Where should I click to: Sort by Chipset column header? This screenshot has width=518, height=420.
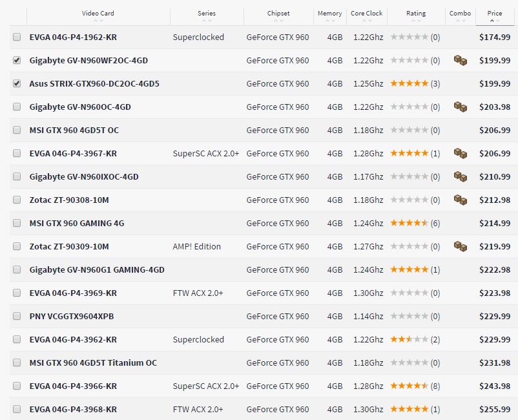tap(278, 14)
